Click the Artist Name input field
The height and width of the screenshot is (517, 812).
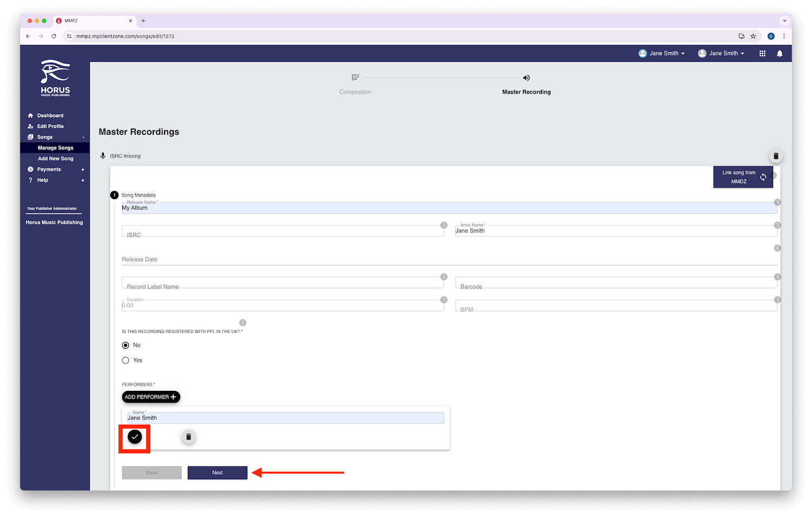pyautogui.click(x=616, y=231)
